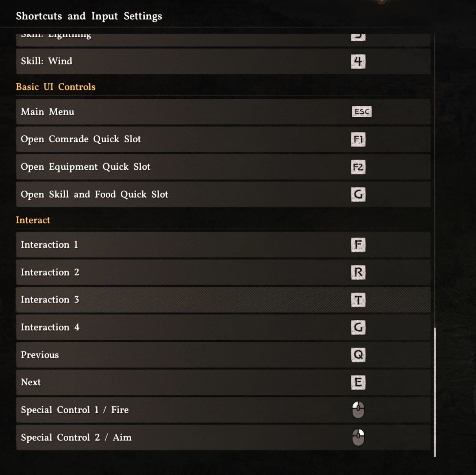Click the Basic UI Controls section header
The width and height of the screenshot is (476, 475).
pyautogui.click(x=56, y=87)
